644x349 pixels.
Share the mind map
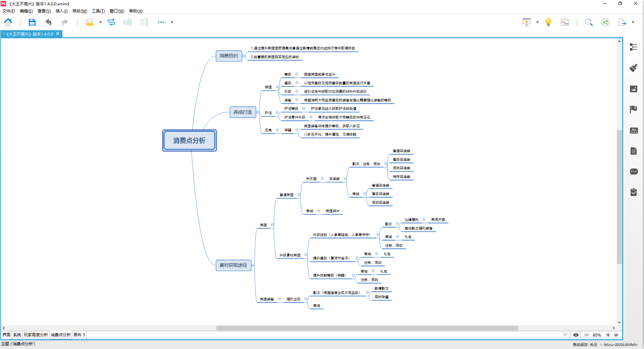pos(605,22)
